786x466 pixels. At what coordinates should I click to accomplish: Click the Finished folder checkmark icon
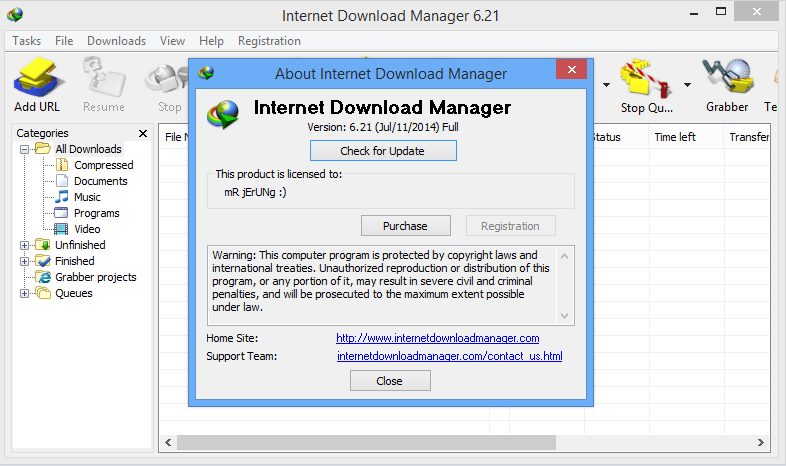tap(43, 261)
